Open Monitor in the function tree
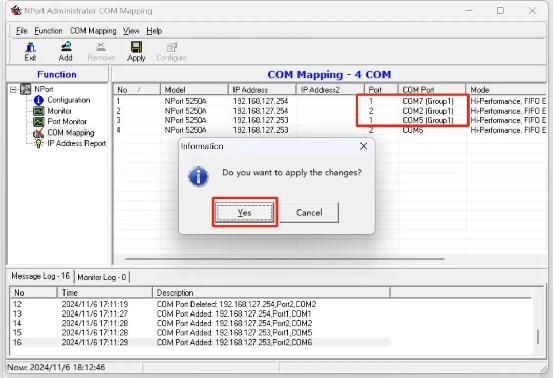 [x=59, y=111]
